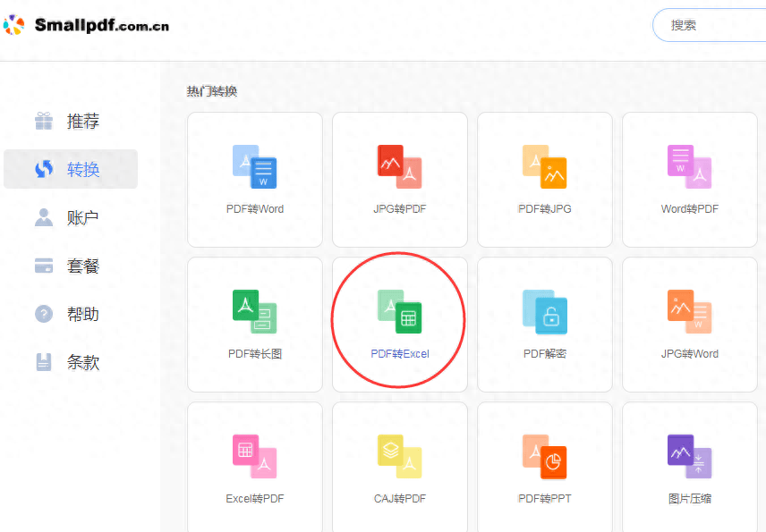Open the CAJ转PDF label

pyautogui.click(x=400, y=499)
